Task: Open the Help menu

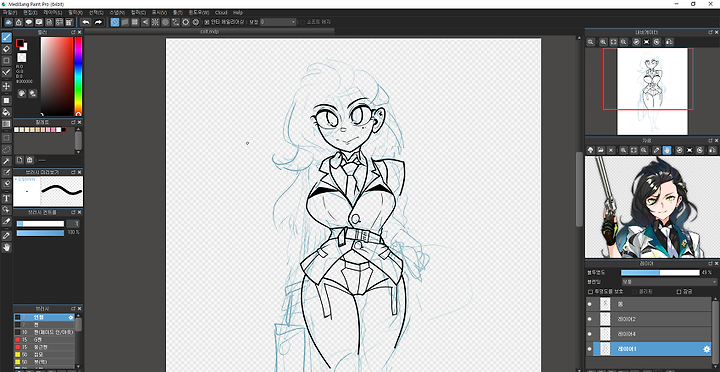Action: [238, 12]
